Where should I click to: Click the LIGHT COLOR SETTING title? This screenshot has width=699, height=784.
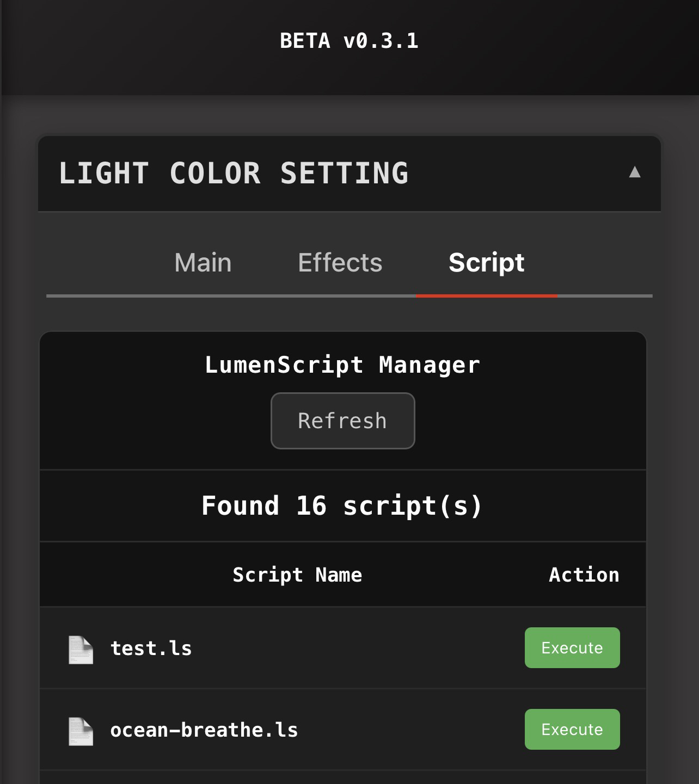(x=234, y=174)
